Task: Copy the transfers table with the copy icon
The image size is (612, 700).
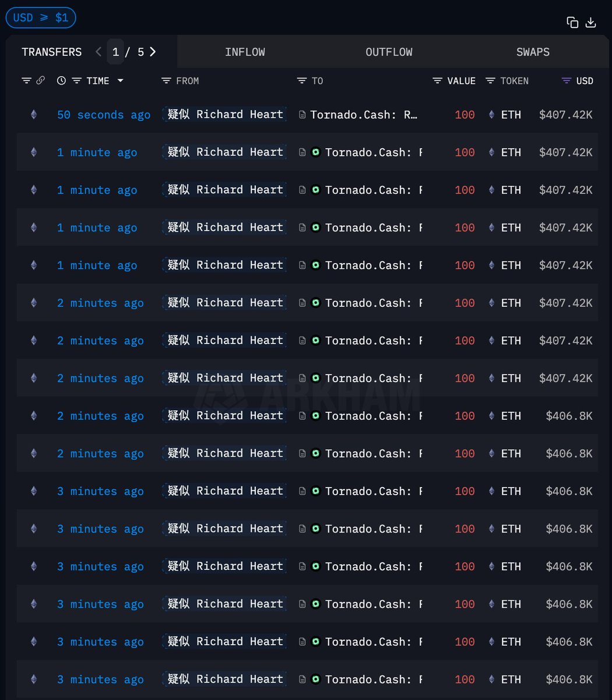Action: click(x=572, y=22)
